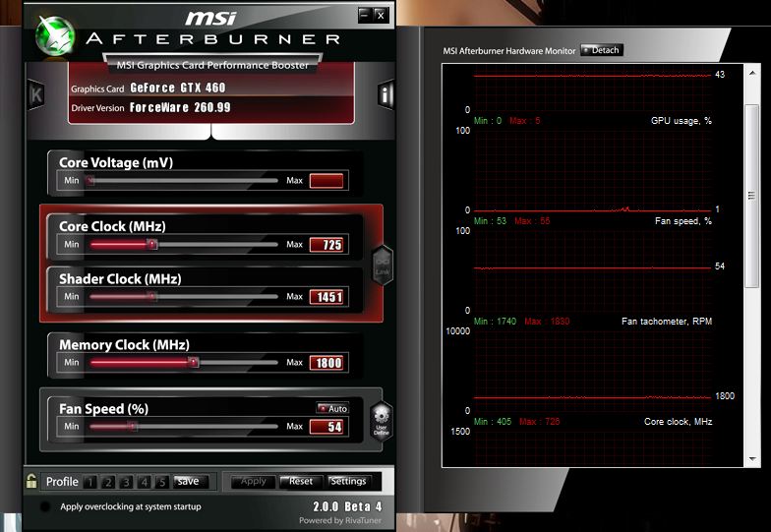
Task: Click the Fan Speed value field 54
Action: (x=326, y=427)
